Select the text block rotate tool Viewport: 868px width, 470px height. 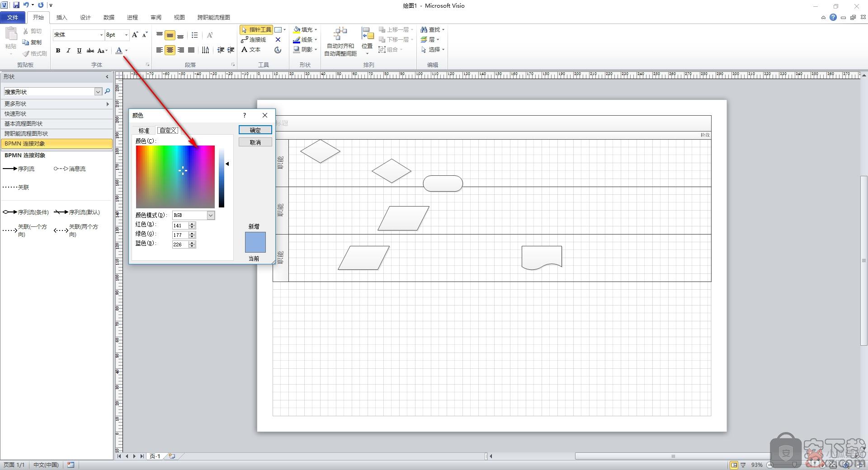pyautogui.click(x=278, y=50)
